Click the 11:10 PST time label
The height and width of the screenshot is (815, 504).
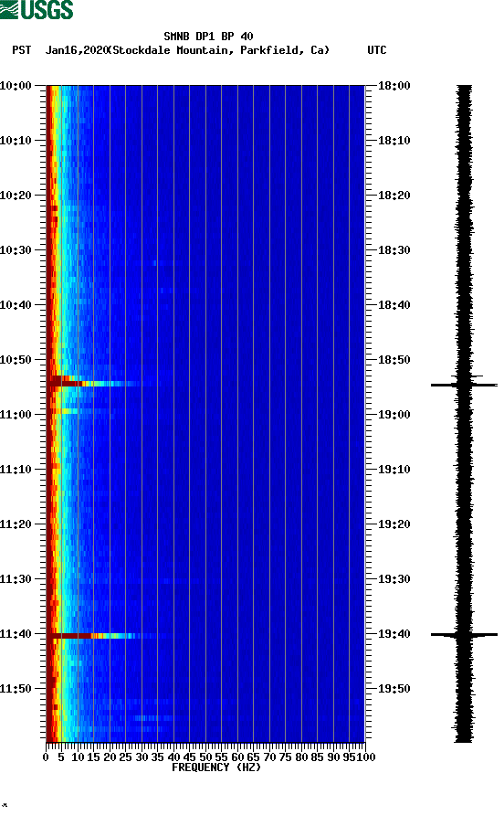pyautogui.click(x=16, y=470)
